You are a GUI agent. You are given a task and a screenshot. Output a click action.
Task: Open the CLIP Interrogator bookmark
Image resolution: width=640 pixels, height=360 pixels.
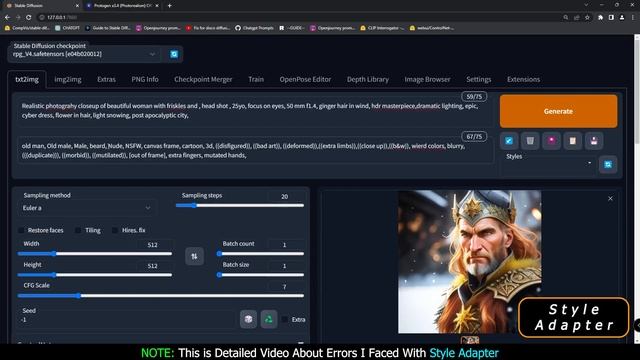(382, 28)
